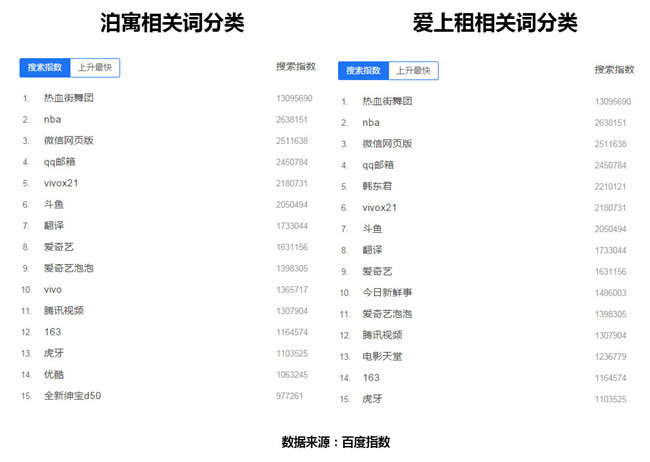
Task: Click 电影天堂 keyword
Action: coord(382,357)
